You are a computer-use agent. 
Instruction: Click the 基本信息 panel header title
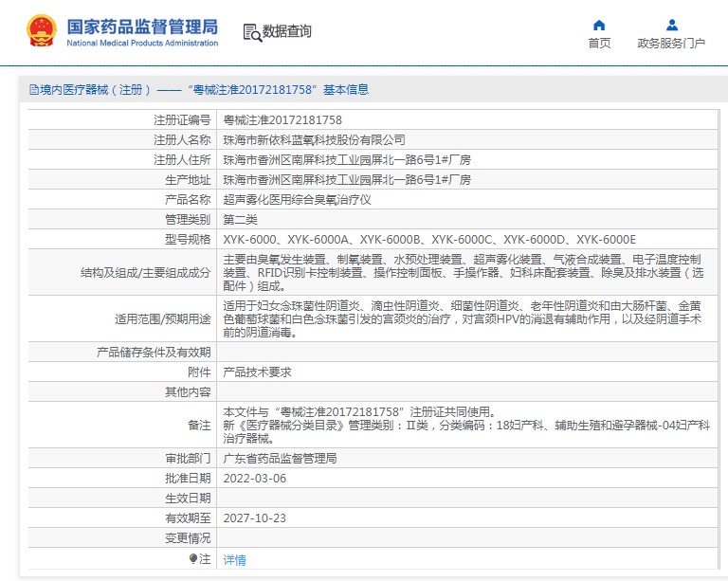199,90
